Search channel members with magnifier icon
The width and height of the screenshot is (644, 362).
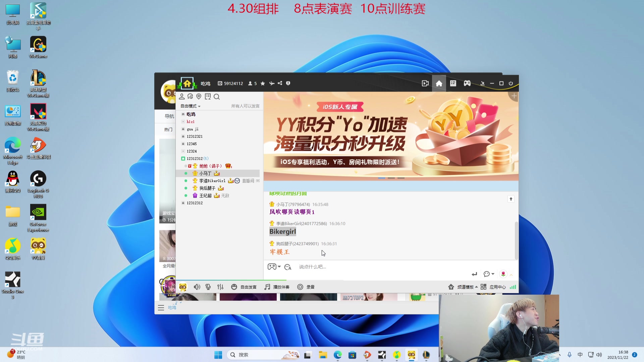point(217,97)
